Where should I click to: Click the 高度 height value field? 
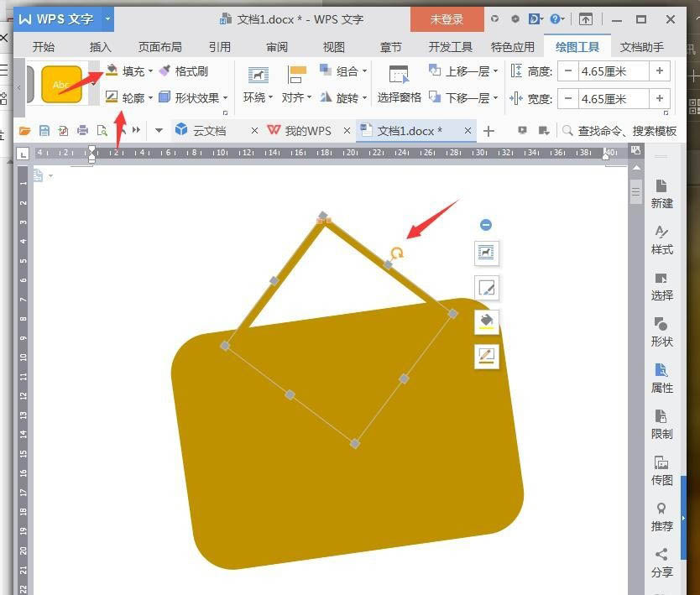614,71
